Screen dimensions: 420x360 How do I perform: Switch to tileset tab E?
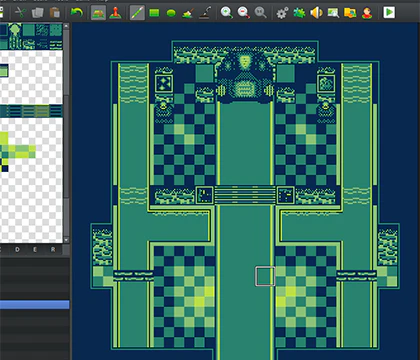[x=35, y=249]
